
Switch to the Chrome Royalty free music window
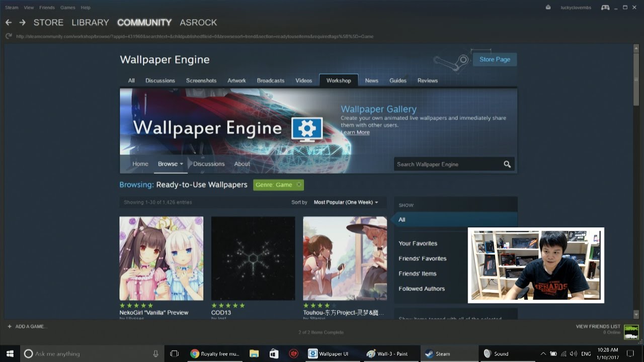[x=215, y=353]
